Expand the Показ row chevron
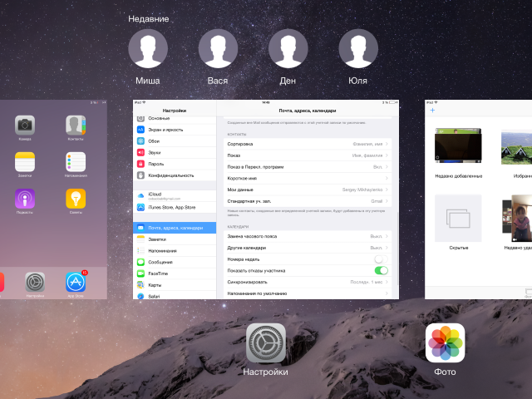This screenshot has width=532, height=399. click(387, 155)
